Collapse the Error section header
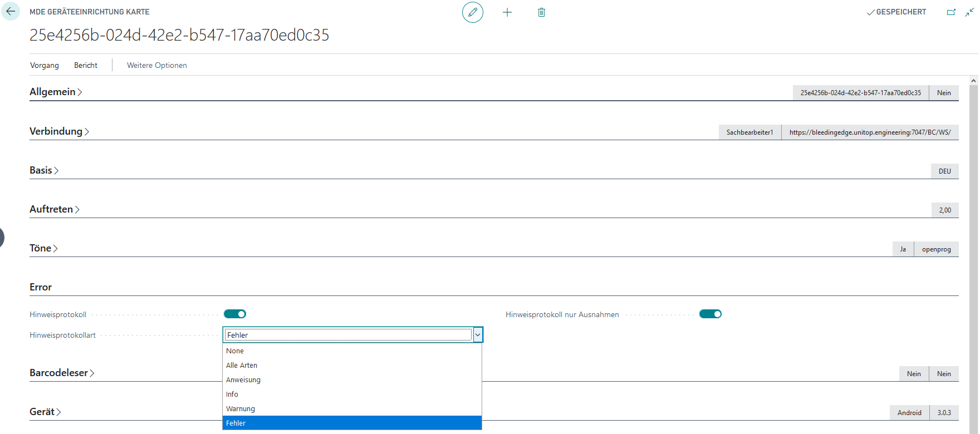The image size is (980, 434). tap(41, 287)
